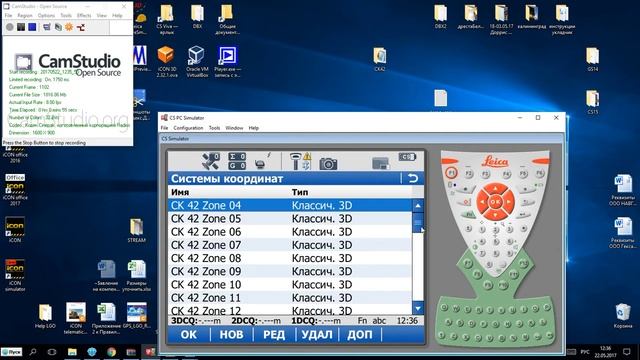640x360 pixels.
Task: Click the F6 key on Leica keypad
Action: tap(540, 173)
